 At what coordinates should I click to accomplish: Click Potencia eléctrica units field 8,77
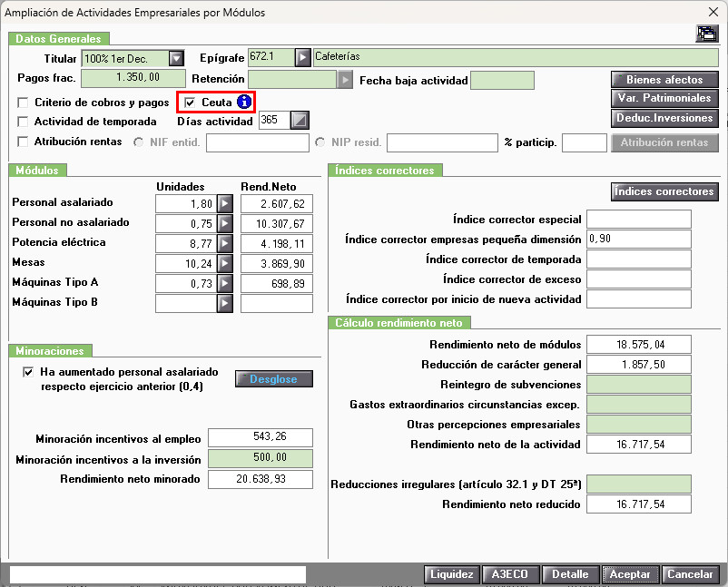[186, 244]
